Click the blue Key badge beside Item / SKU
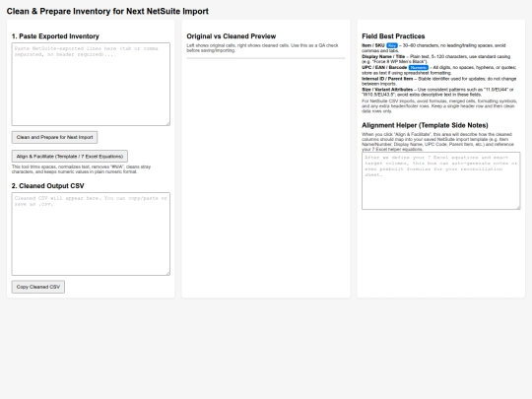Viewport: 532px width, 399px height. (x=392, y=45)
